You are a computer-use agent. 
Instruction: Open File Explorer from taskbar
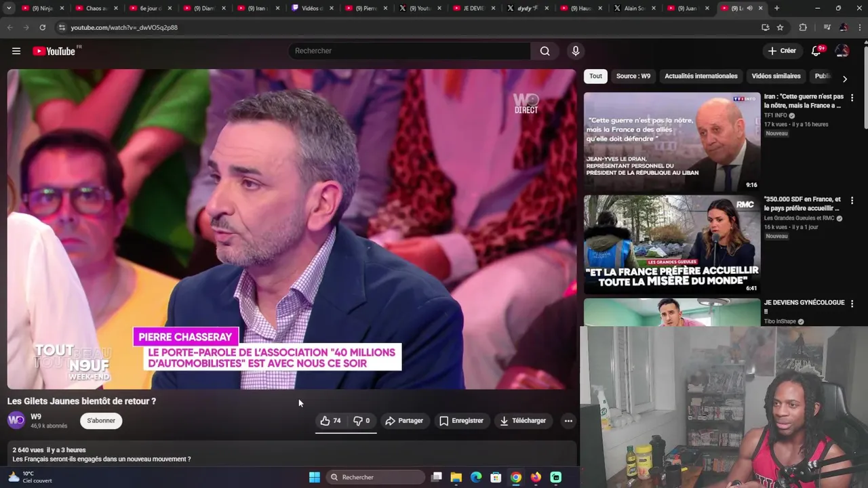(x=456, y=477)
